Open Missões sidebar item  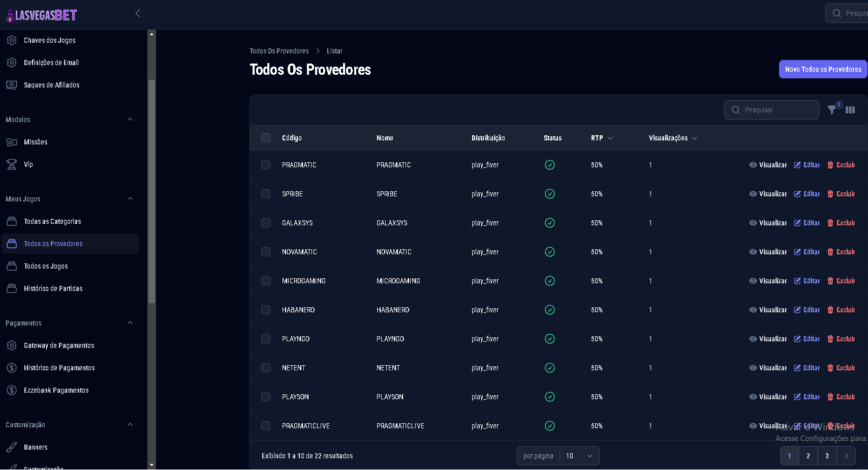coord(71,142)
